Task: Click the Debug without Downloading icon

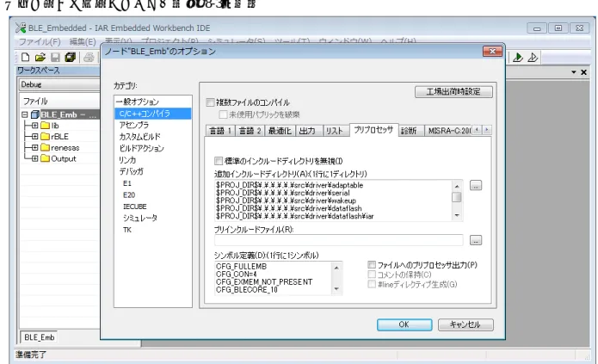Action: pos(533,58)
